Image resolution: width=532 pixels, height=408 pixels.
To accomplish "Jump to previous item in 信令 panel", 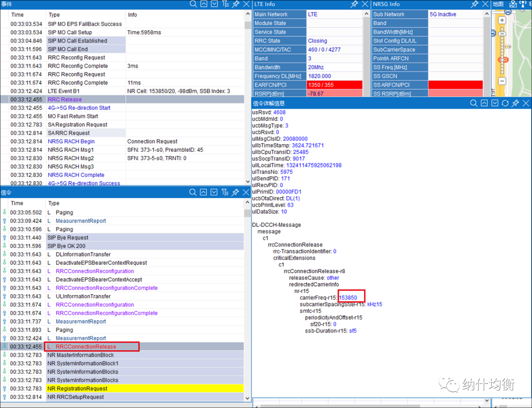I will pyautogui.click(x=203, y=193).
